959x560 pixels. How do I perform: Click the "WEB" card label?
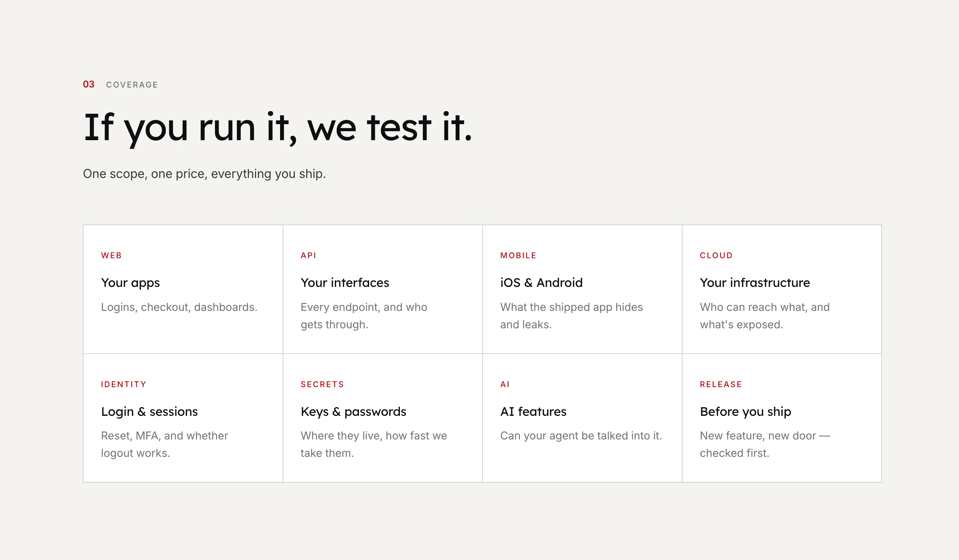point(111,255)
